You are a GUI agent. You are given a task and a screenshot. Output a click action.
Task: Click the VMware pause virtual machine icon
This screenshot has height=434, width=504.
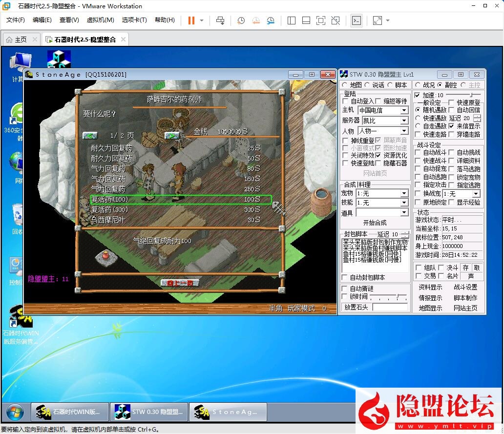(x=191, y=21)
